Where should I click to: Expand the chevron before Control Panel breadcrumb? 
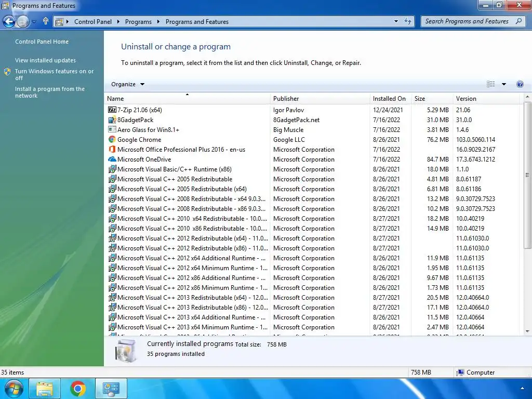tap(67, 22)
